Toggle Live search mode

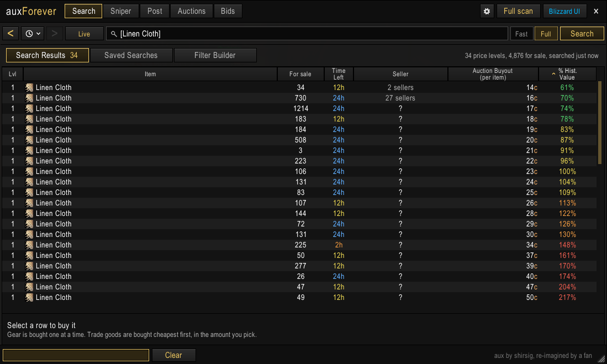pyautogui.click(x=84, y=34)
